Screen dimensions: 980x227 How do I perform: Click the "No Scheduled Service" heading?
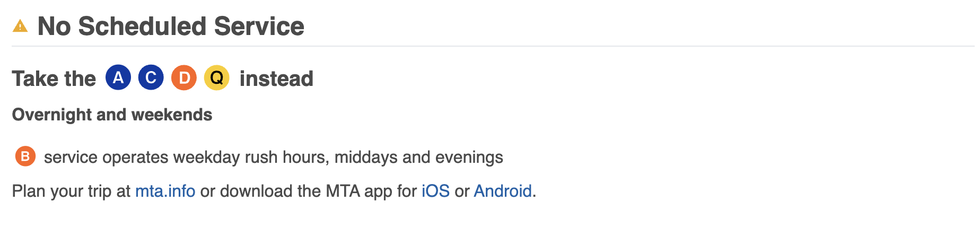[x=171, y=27]
